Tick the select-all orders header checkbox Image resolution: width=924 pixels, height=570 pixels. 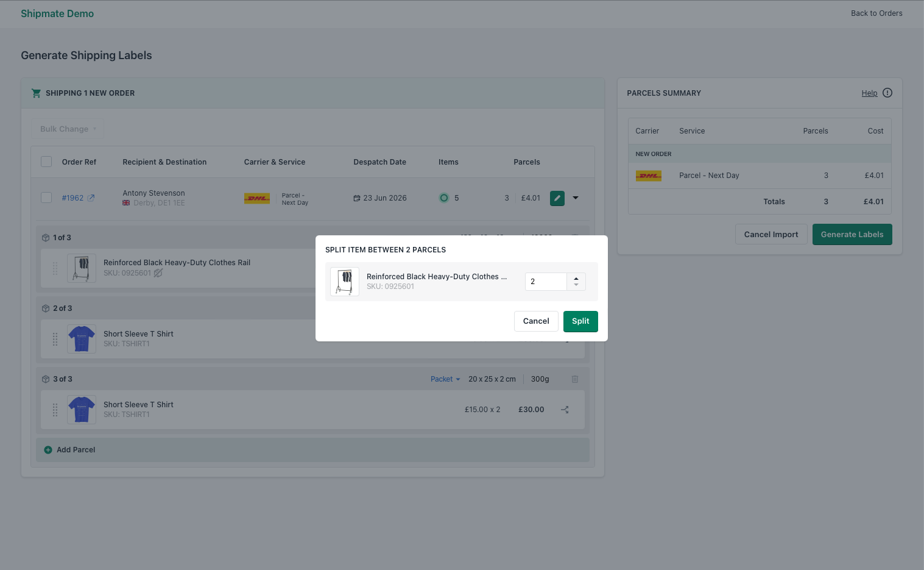[x=46, y=162]
